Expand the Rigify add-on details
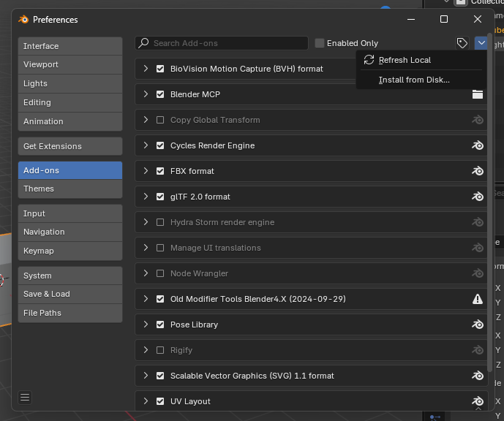 click(146, 350)
